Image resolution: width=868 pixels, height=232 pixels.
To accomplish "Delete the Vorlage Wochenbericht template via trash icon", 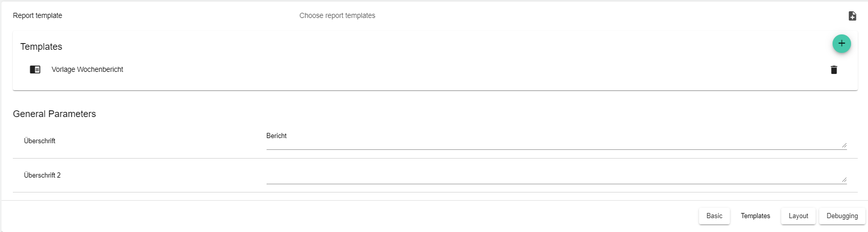I will (834, 70).
